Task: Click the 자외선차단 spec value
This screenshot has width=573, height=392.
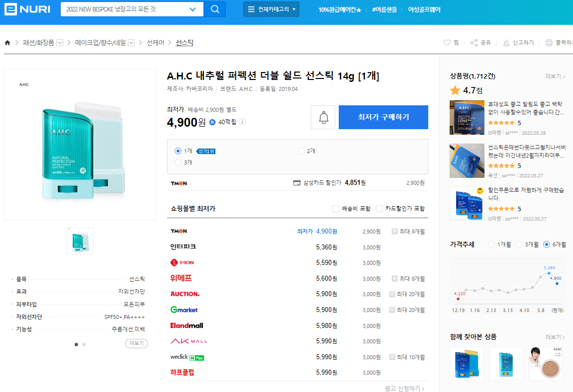Action: (x=131, y=292)
